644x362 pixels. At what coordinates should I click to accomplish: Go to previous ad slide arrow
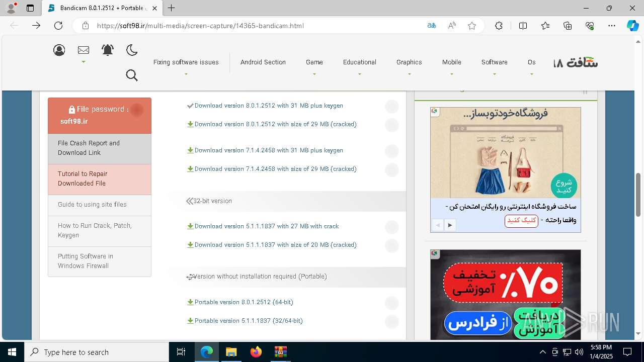(438, 225)
